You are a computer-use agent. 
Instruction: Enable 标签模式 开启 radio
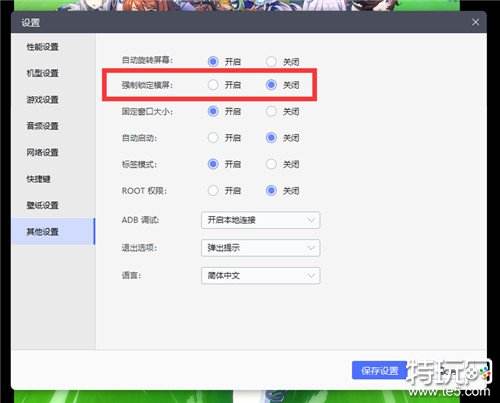point(213,164)
